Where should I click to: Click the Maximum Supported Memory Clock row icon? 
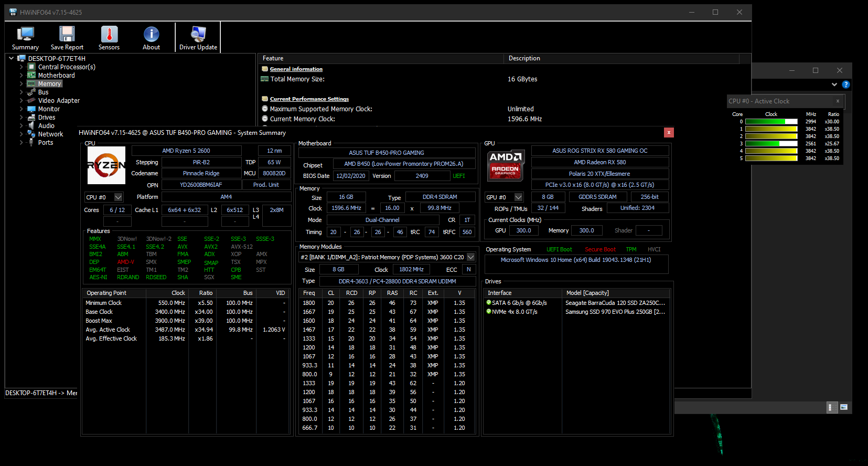[x=265, y=109]
